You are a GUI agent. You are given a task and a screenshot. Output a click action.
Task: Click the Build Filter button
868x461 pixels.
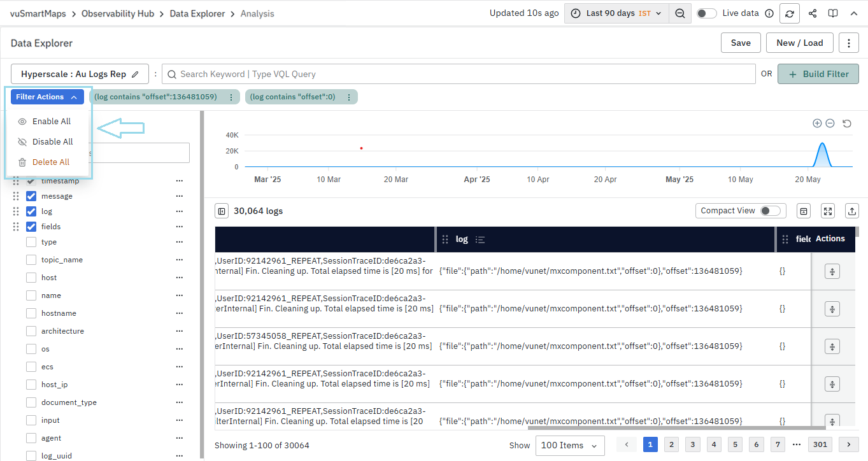pyautogui.click(x=818, y=74)
